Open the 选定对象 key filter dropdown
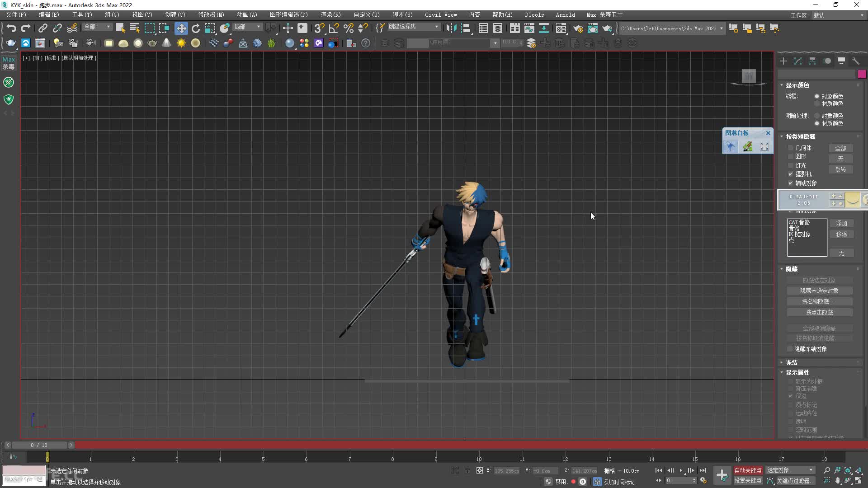This screenshot has width=868, height=488. [790, 470]
